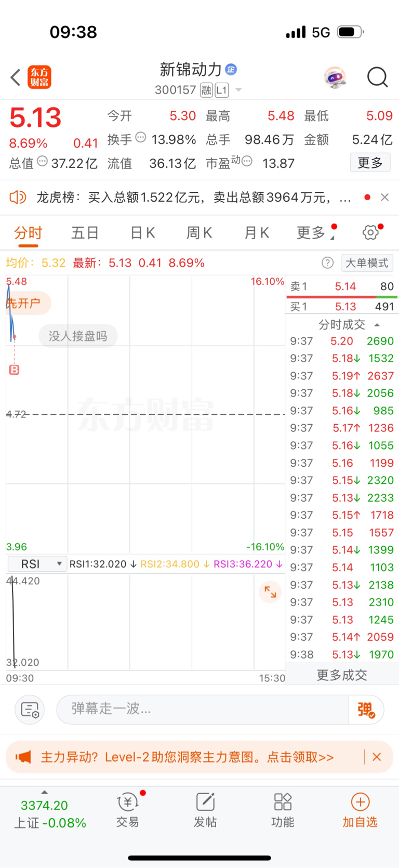Switch to the 五日 chart tab
This screenshot has width=399, height=868.
coord(85,233)
